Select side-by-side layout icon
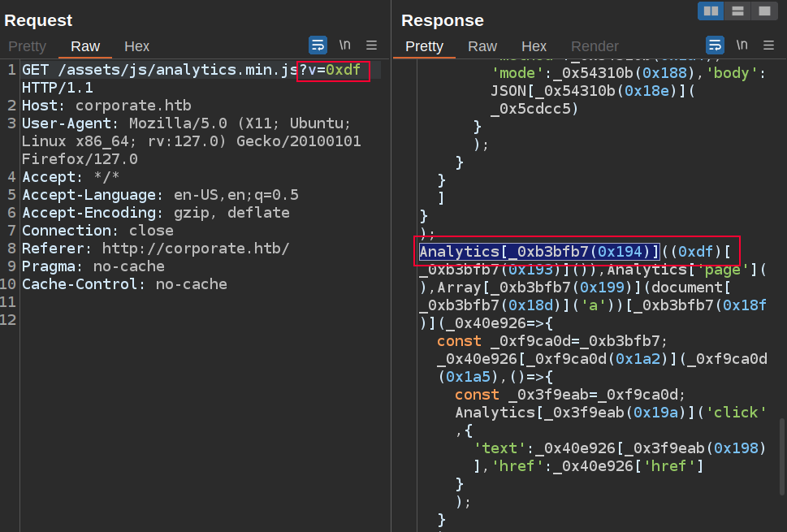787x532 pixels. pyautogui.click(x=711, y=11)
